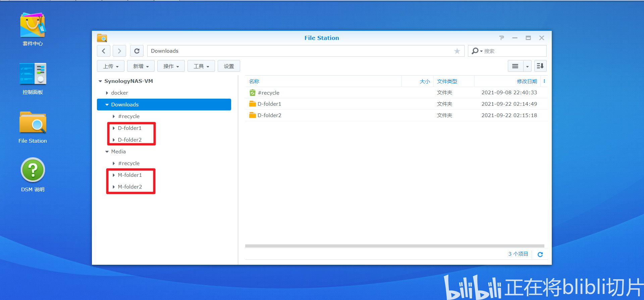Select the #recycle bin icon in file list
644x300 pixels.
pyautogui.click(x=253, y=93)
